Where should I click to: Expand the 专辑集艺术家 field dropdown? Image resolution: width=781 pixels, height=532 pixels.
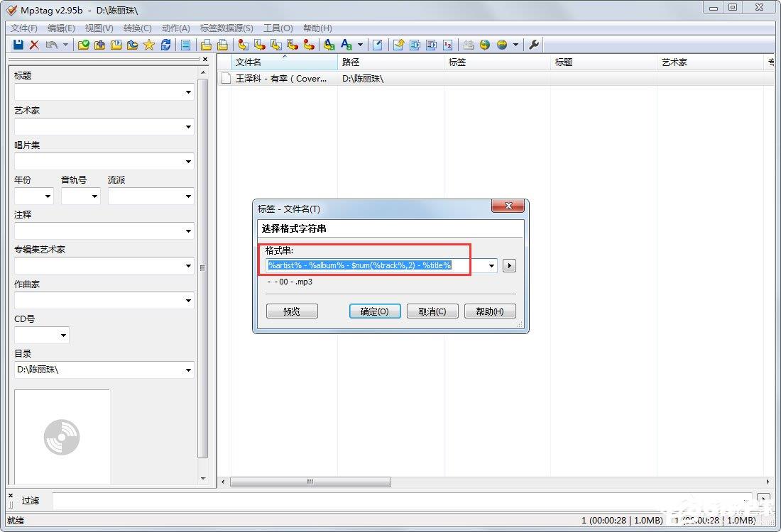pyautogui.click(x=188, y=266)
